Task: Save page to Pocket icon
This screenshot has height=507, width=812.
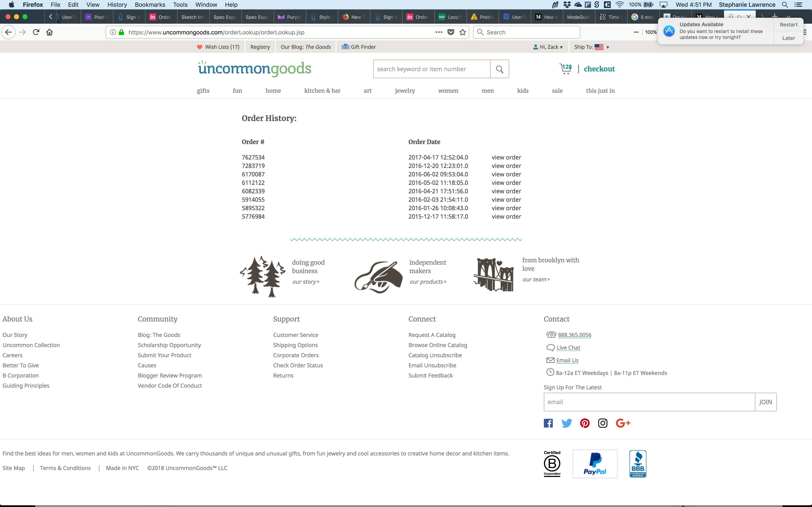Action: [x=451, y=32]
